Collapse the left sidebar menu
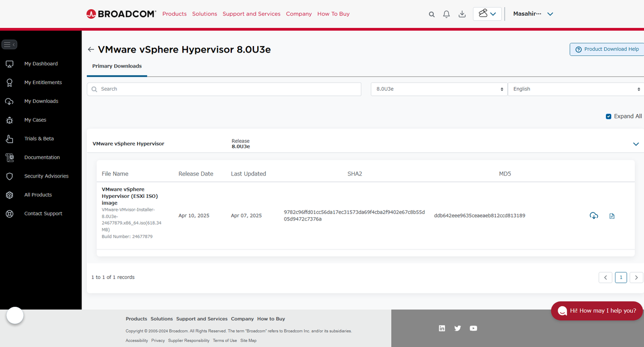Viewport: 644px width, 347px height. pos(10,45)
